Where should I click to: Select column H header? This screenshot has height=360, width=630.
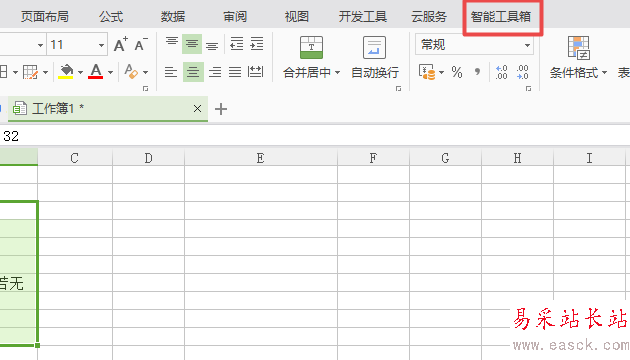tap(518, 158)
